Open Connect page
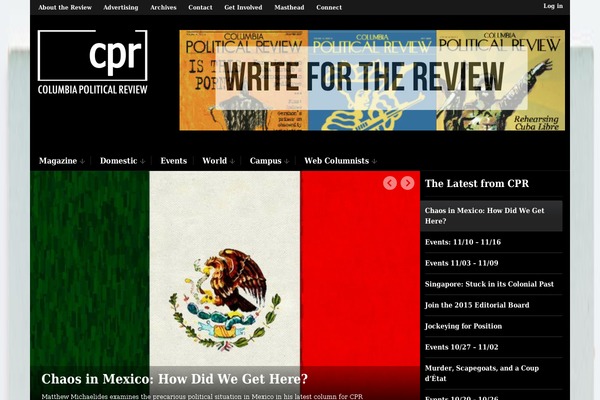This screenshot has height=400, width=600. (329, 7)
